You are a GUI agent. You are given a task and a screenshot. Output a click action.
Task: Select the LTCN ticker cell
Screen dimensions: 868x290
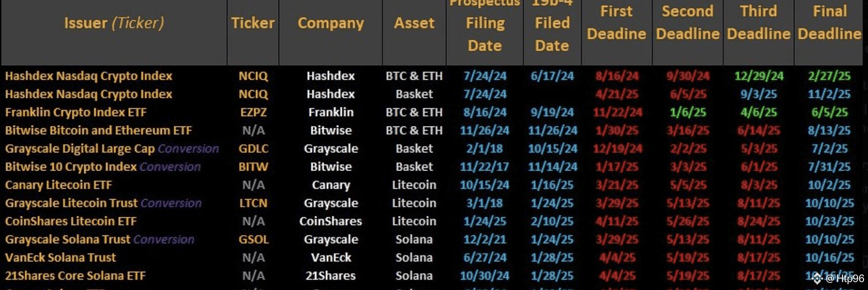[253, 203]
